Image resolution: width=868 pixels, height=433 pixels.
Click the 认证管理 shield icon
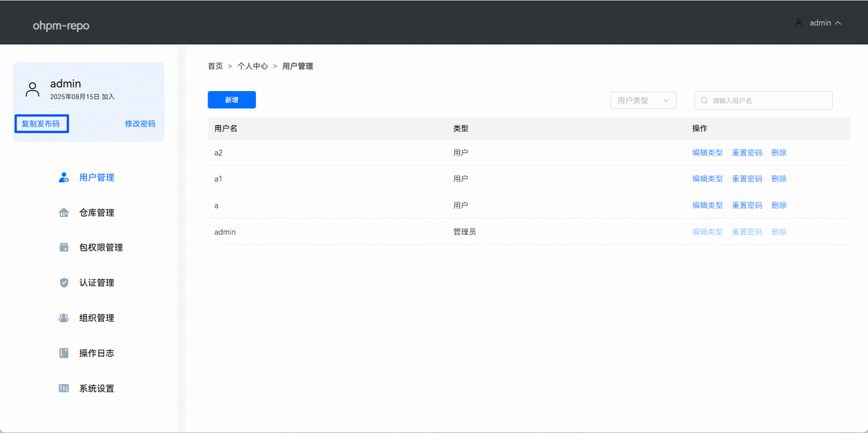(64, 283)
